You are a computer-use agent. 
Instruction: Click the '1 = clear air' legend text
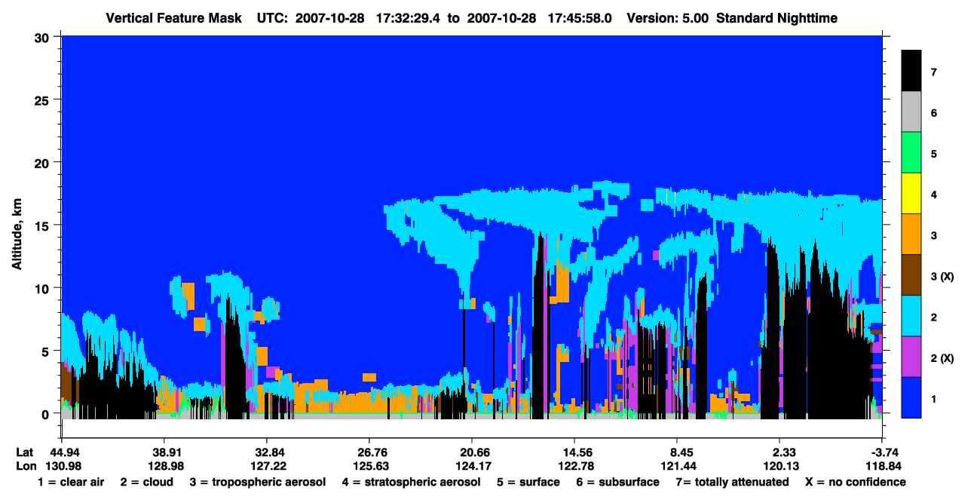pos(71,482)
